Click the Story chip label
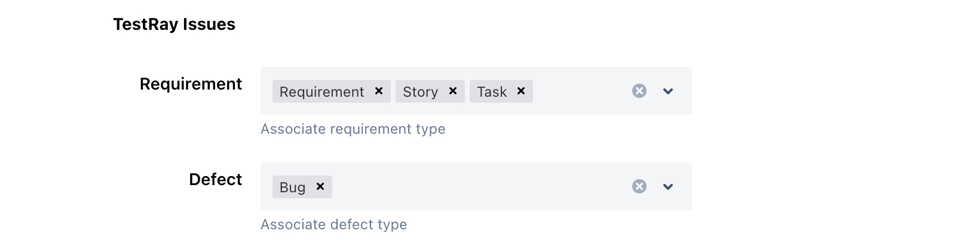 pos(420,92)
